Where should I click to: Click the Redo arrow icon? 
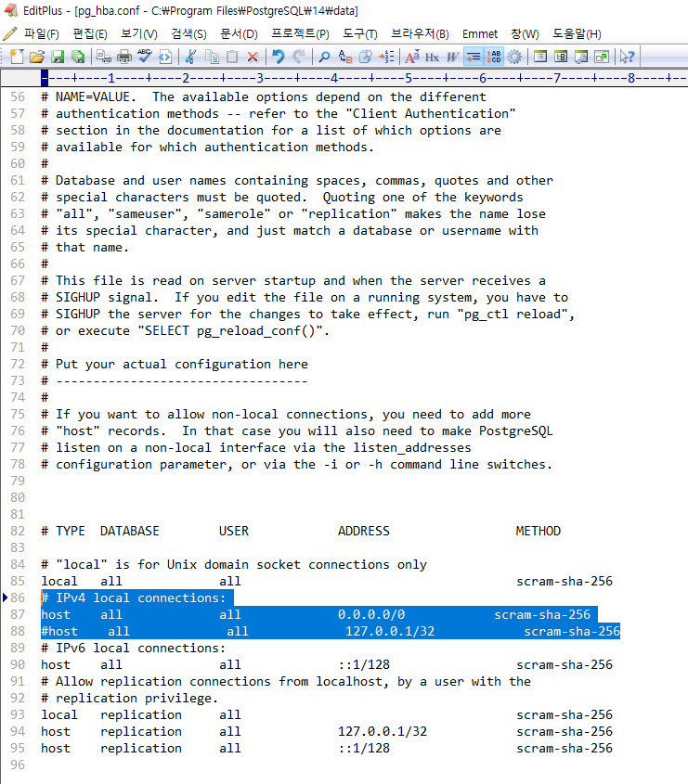299,57
